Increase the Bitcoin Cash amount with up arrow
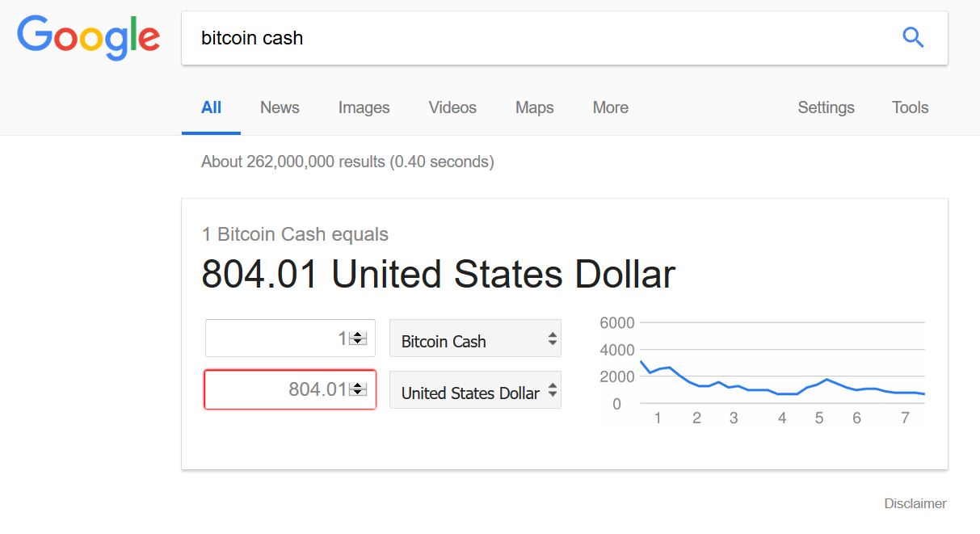980x534 pixels. 358,334
